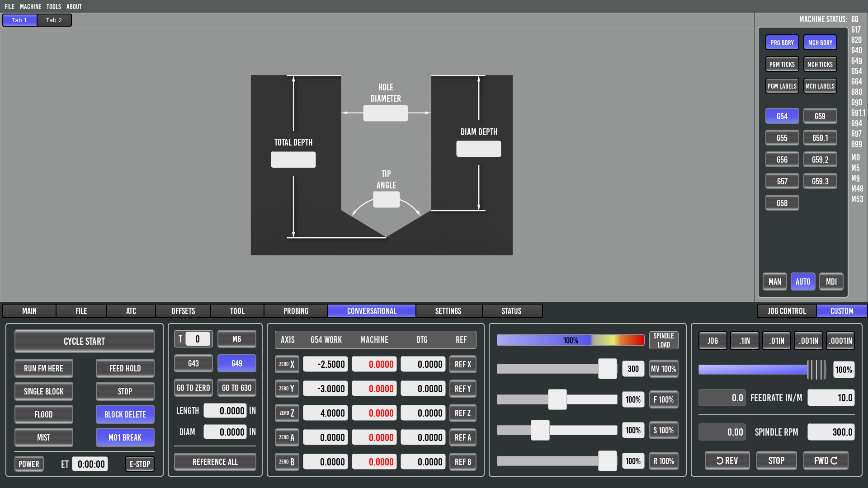868x488 pixels.
Task: Open the MACHINE menu
Action: coord(30,6)
